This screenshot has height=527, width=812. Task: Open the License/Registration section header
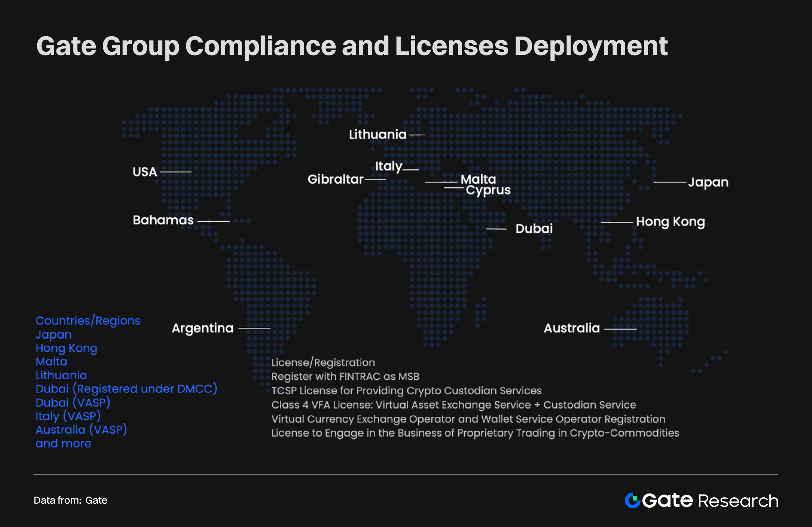[x=323, y=362]
